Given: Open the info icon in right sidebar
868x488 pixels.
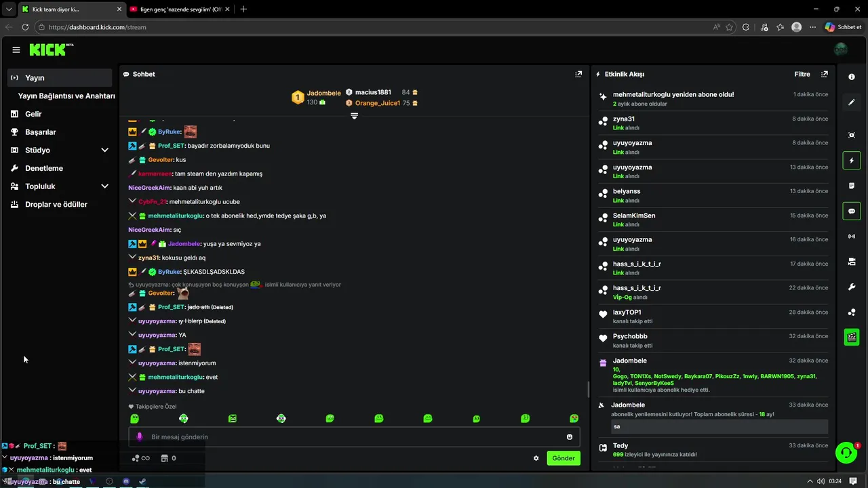Looking at the screenshot, I should point(852,77).
